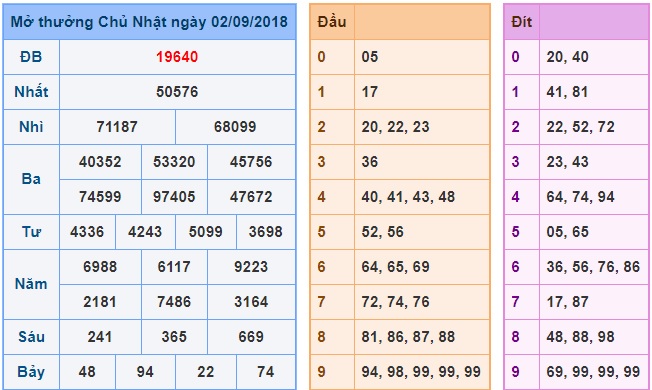Screen dimensions: 652x390
Task: Select sixth prize number 365
Action: coord(174,336)
